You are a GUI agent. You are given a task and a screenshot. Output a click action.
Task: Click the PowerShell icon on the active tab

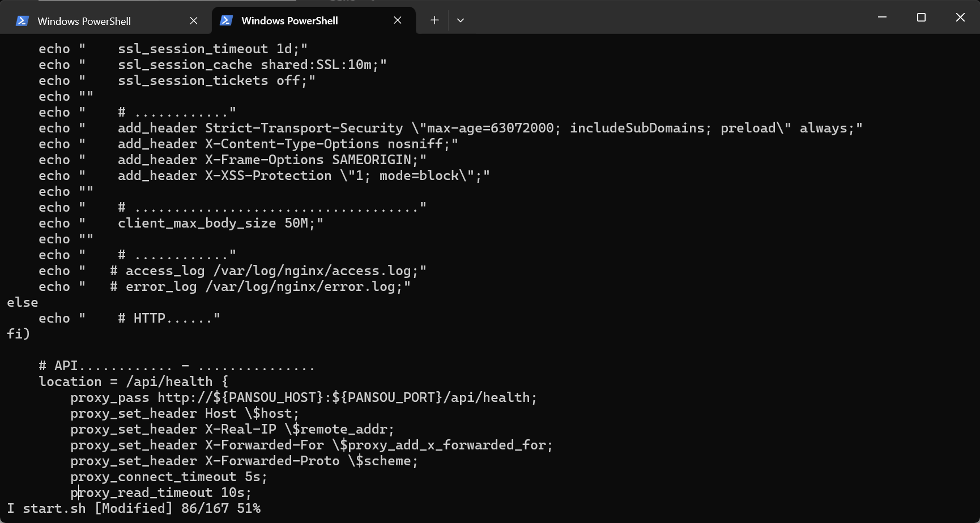point(226,20)
